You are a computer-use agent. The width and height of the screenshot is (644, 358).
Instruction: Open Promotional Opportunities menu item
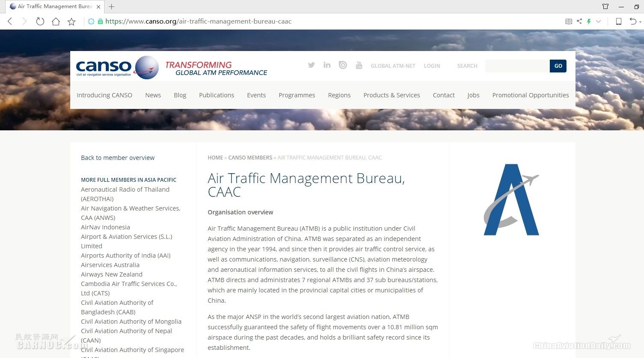pos(531,95)
